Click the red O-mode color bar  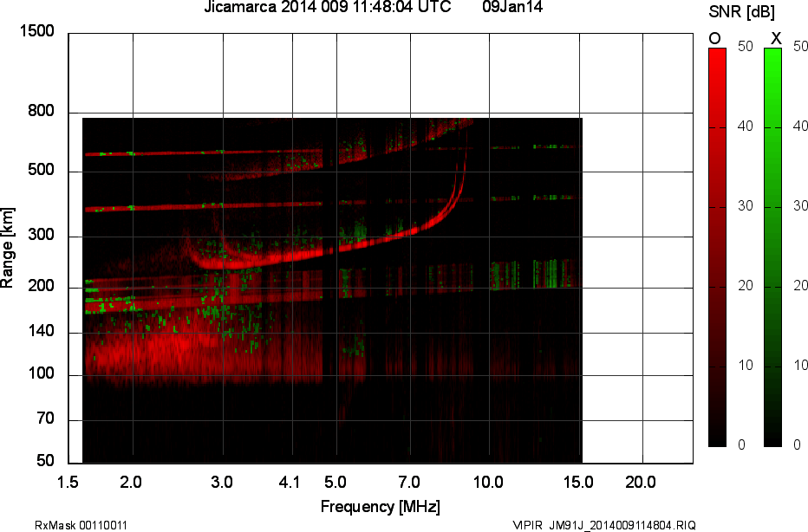tap(717, 247)
